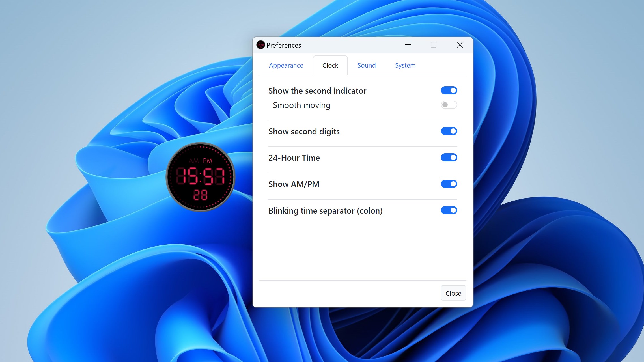Click the 24-Hour Time label text

click(294, 158)
